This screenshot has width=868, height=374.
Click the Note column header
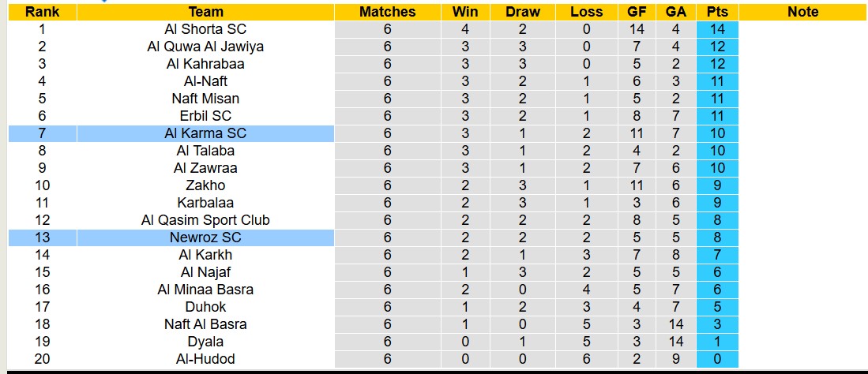[803, 12]
